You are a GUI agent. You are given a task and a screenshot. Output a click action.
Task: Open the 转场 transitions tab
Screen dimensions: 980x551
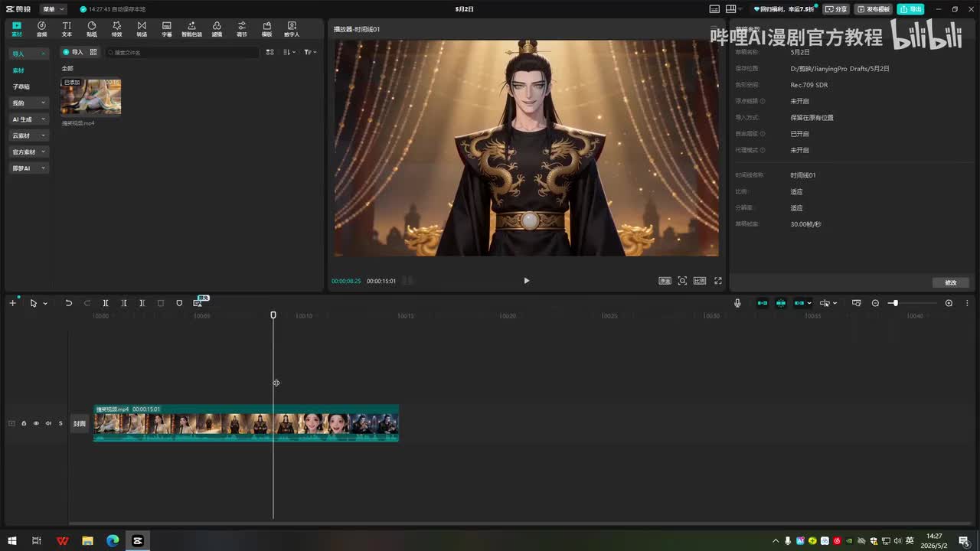pyautogui.click(x=142, y=29)
